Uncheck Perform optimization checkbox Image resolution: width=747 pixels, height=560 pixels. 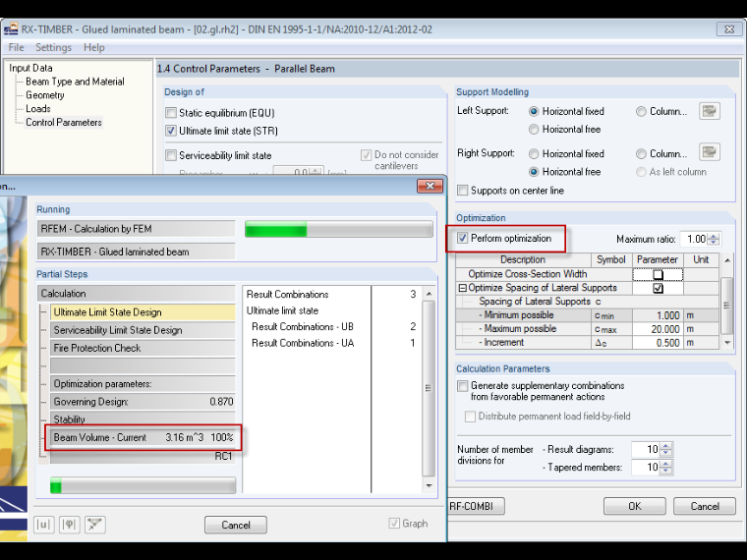(462, 238)
